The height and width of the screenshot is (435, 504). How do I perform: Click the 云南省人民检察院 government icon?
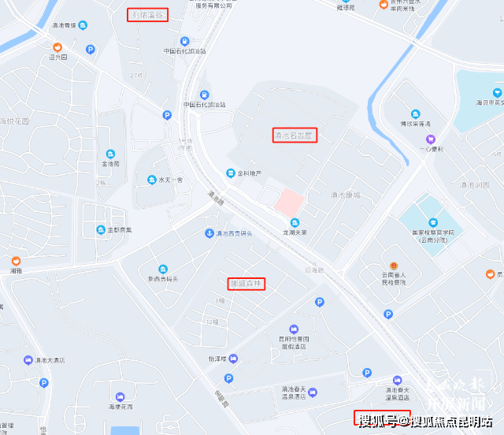tap(394, 266)
